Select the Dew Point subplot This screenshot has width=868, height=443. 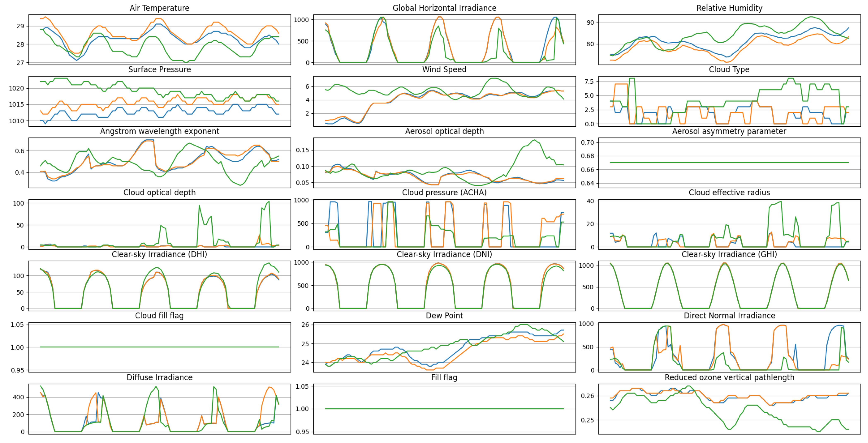[444, 347]
